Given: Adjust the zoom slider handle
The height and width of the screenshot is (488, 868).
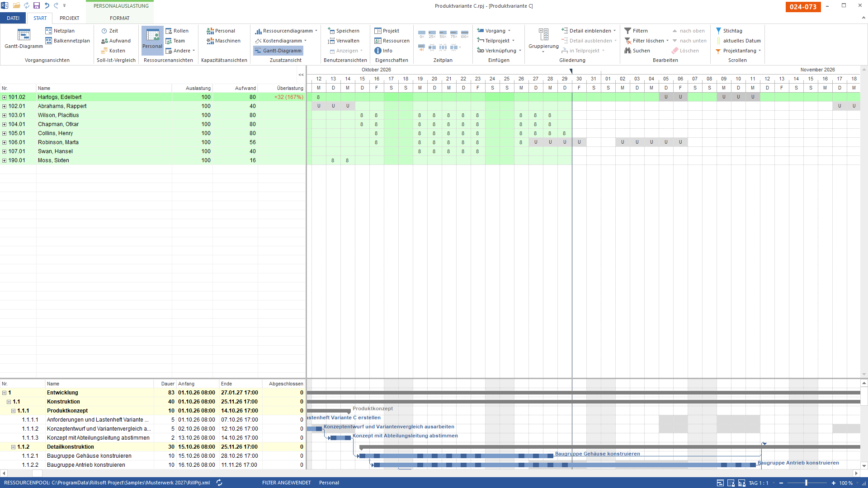Looking at the screenshot, I should (806, 483).
